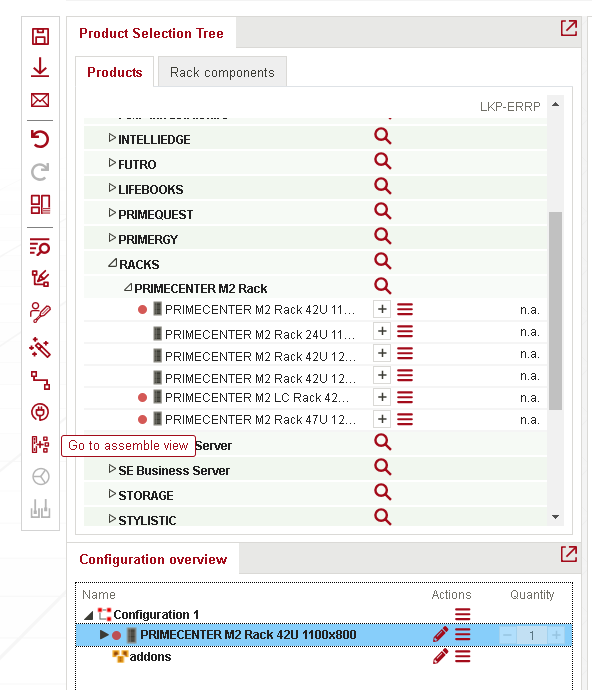The image size is (592, 690).
Task: Click the save disk icon in sidebar
Action: point(40,36)
